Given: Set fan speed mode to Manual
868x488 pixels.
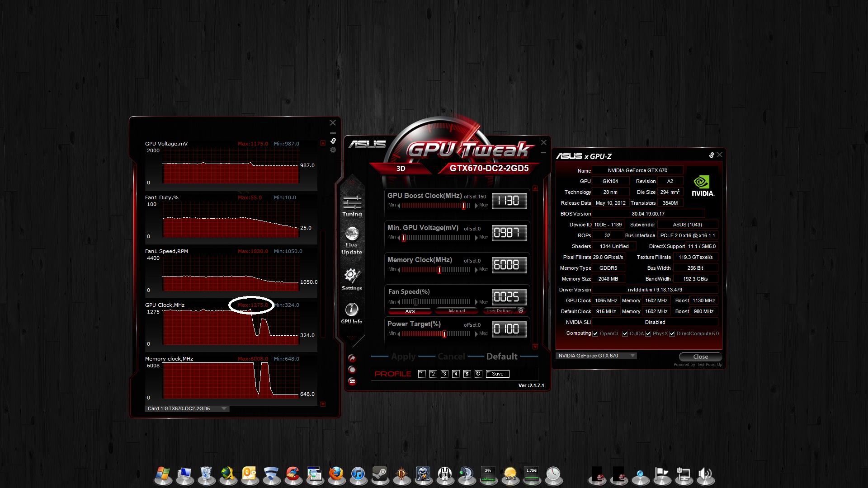Looking at the screenshot, I should pos(457,311).
